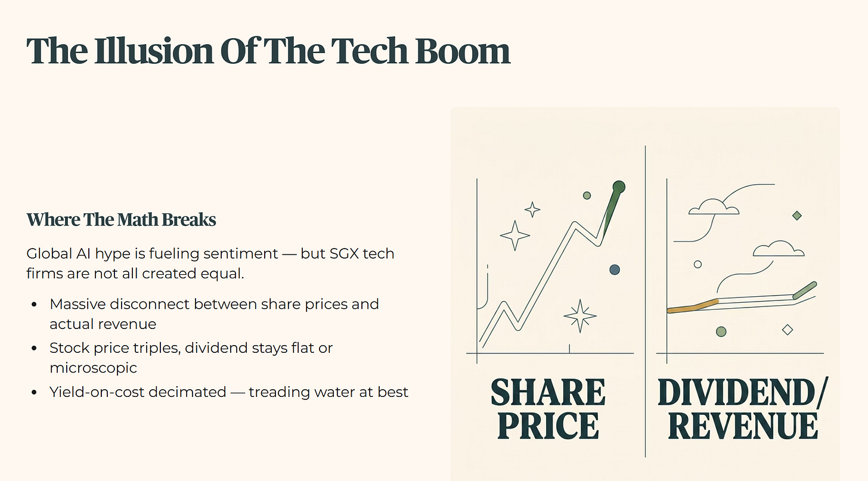Click the upper cloud in dividend chart
868x481 pixels.
(714, 207)
